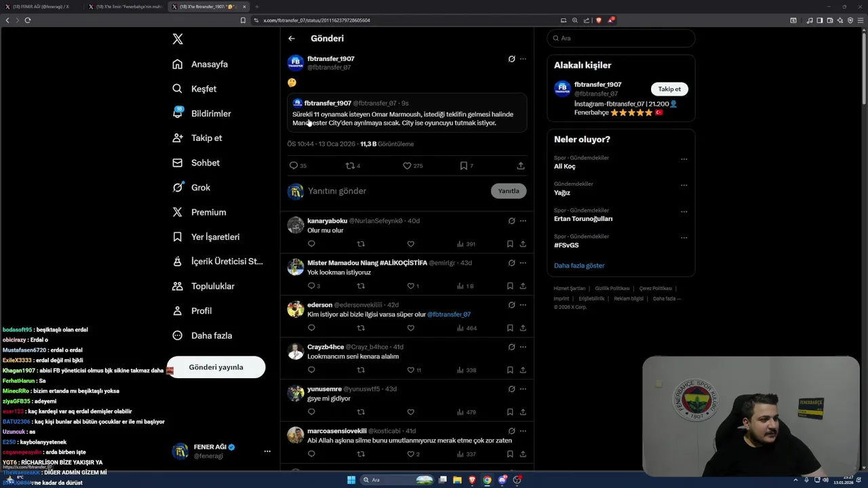Open Takip et in sidebar

[x=197, y=138]
